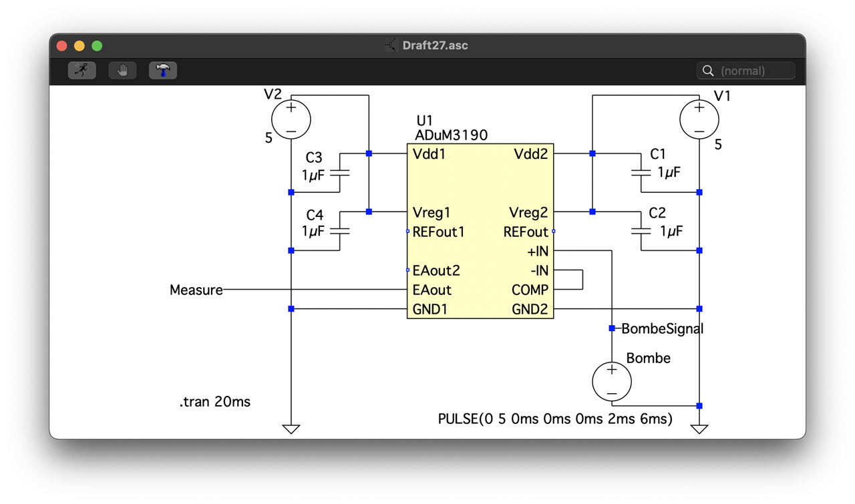
Task: Select the V1 voltage source symbol
Action: 699,119
